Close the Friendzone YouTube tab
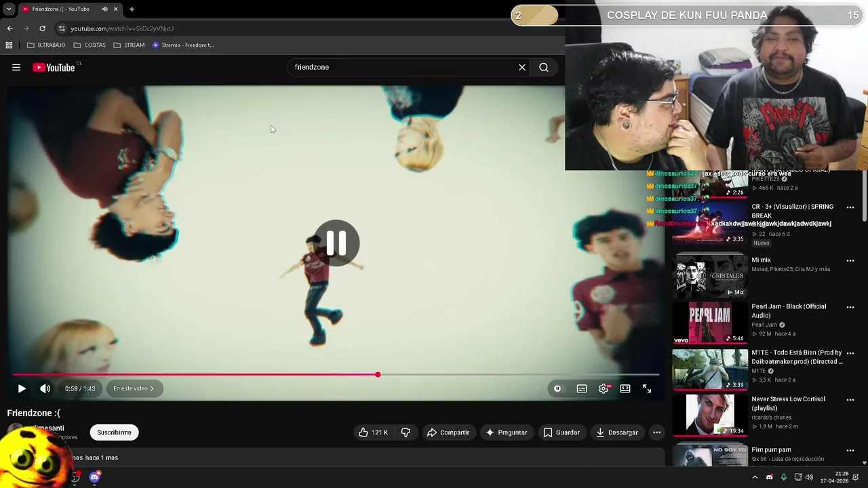 pyautogui.click(x=115, y=9)
